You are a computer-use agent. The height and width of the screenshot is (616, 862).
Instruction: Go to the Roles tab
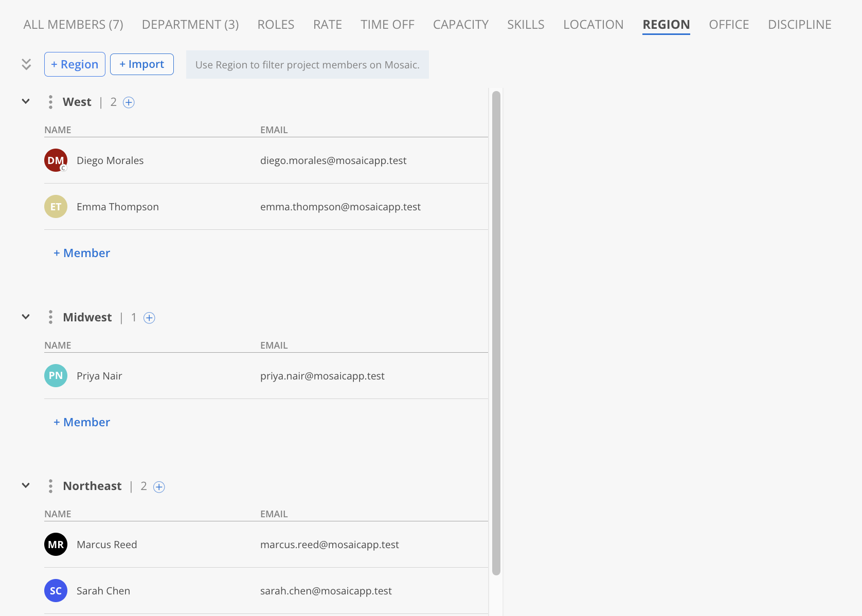pos(276,25)
